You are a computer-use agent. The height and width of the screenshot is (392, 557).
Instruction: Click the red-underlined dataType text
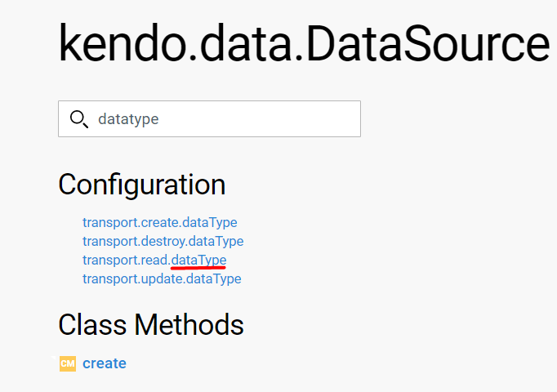[x=198, y=260]
